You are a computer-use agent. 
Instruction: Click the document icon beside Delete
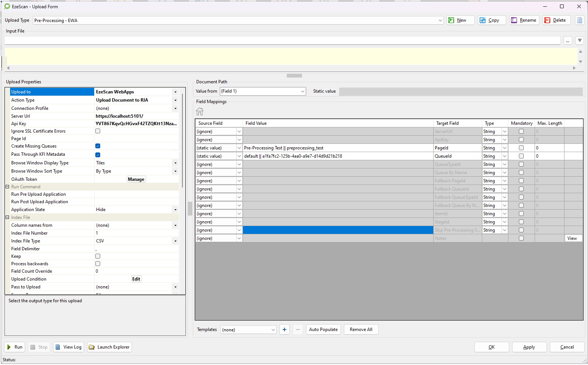[x=579, y=20]
